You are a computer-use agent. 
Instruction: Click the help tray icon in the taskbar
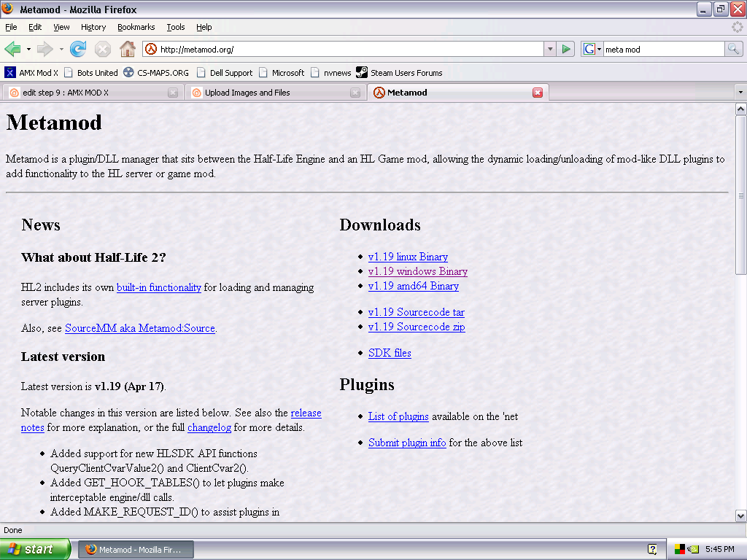click(x=652, y=550)
